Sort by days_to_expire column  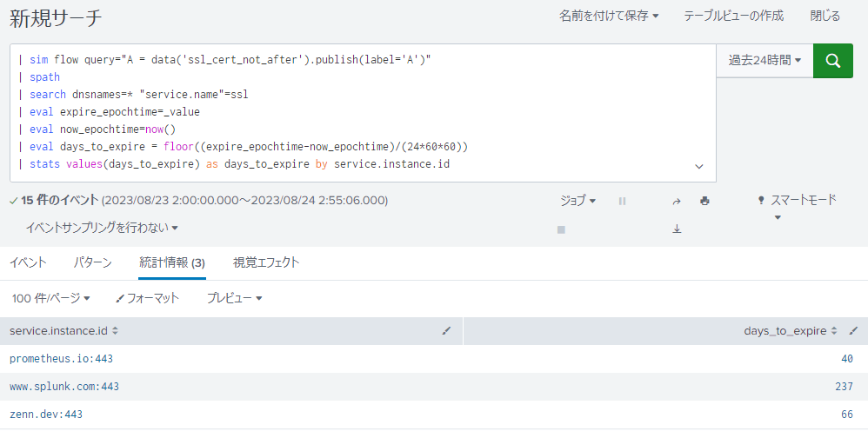(791, 331)
